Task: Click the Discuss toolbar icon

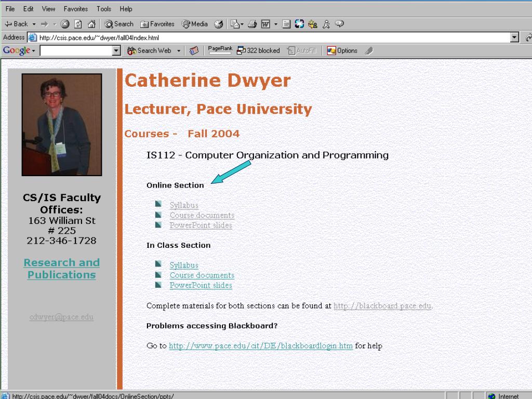Action: pyautogui.click(x=286, y=24)
